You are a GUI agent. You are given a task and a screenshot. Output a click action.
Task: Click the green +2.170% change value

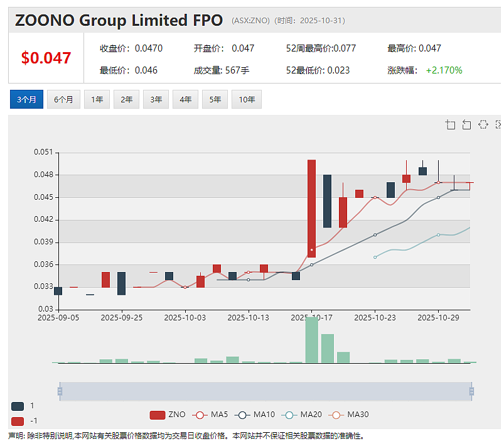point(444,70)
